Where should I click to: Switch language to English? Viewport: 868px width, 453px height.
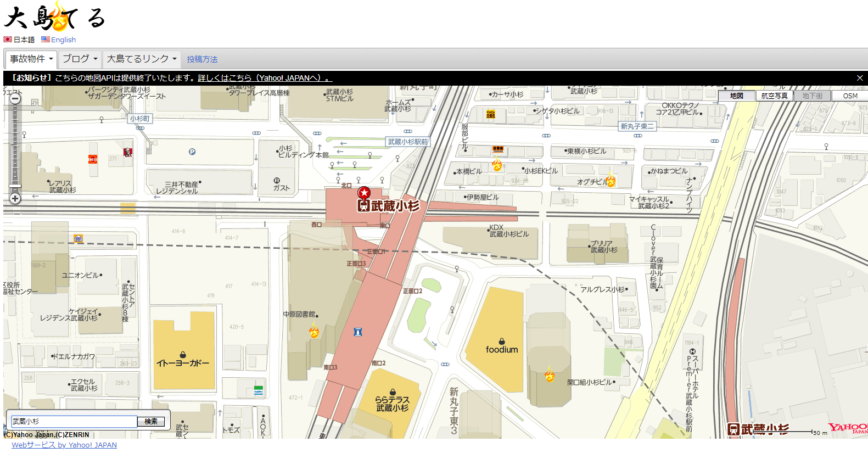click(x=59, y=40)
